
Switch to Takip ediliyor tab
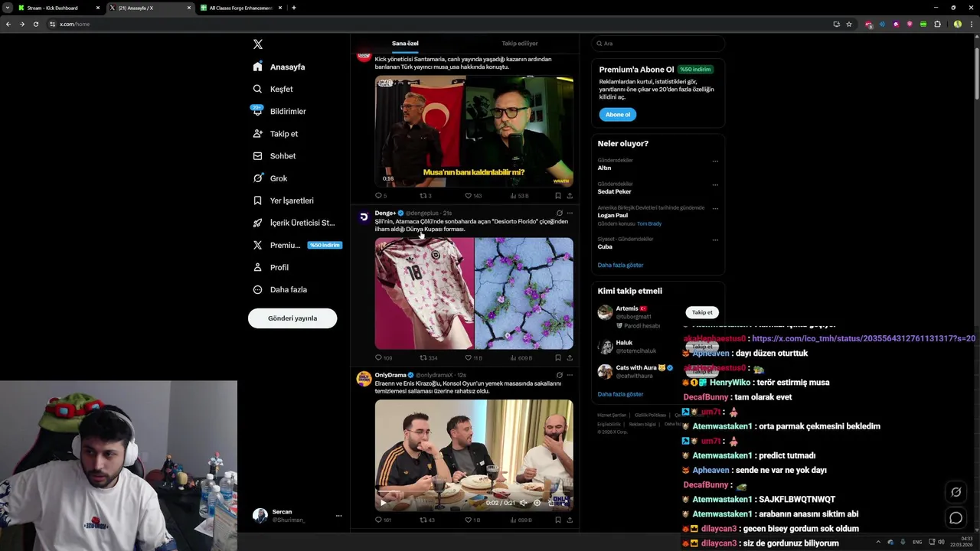coord(520,44)
